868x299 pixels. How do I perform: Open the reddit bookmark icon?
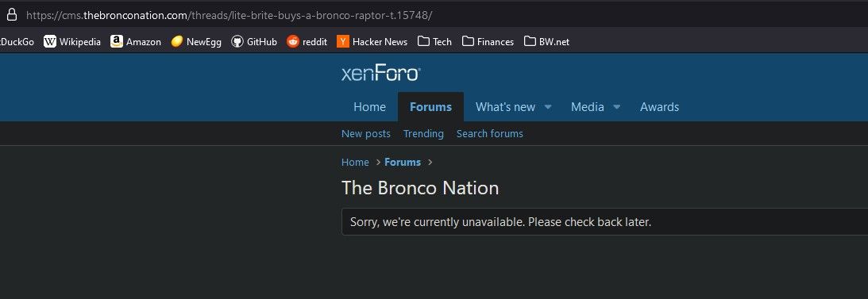[x=293, y=41]
